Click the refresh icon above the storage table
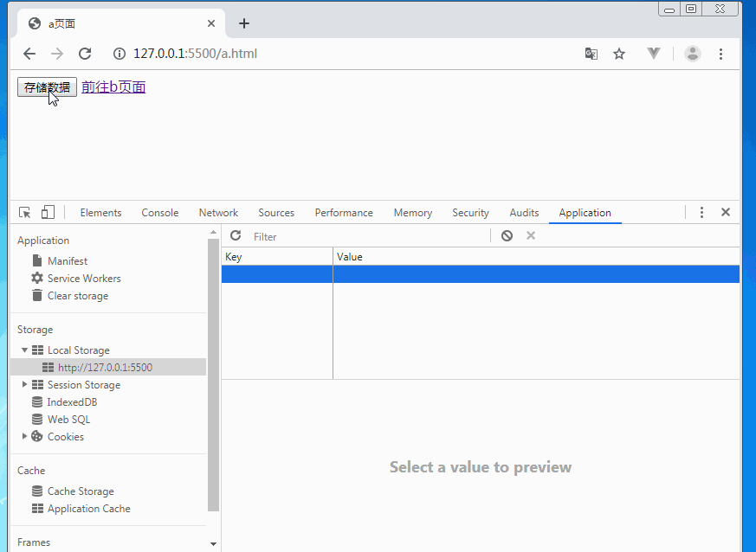 coord(235,235)
